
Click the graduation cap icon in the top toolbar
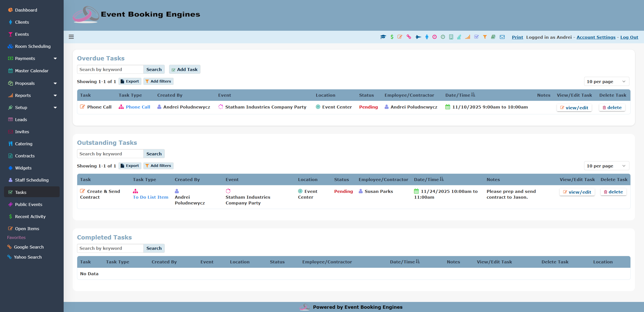click(x=383, y=37)
